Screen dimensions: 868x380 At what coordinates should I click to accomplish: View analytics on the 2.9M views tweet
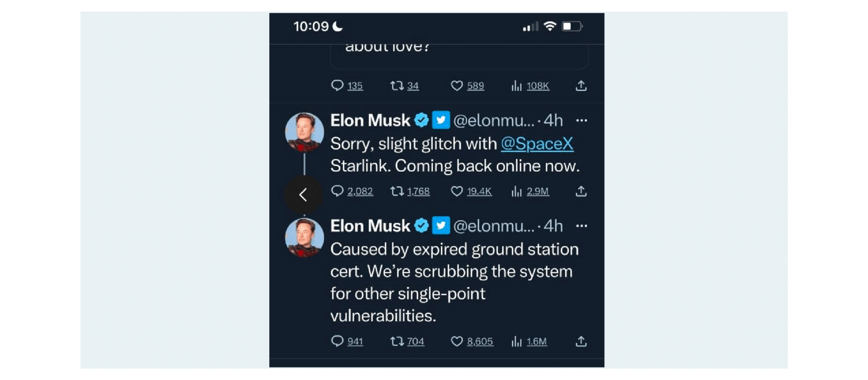coord(516,191)
